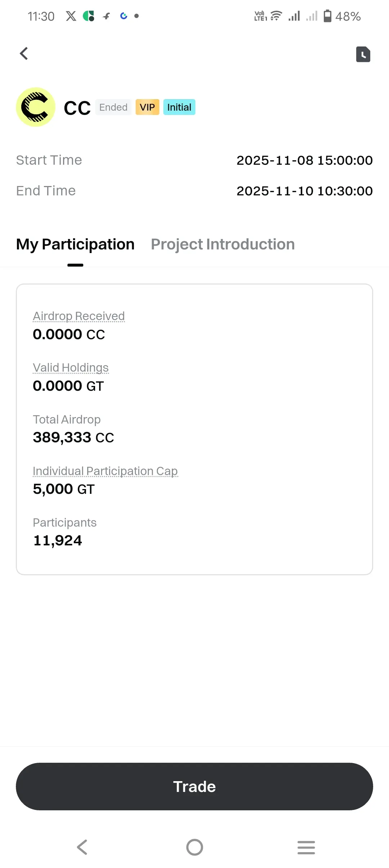
Task: Tap the X app notification icon
Action: click(71, 16)
